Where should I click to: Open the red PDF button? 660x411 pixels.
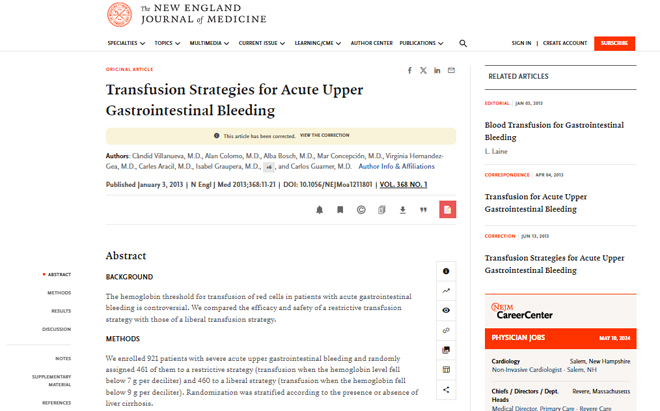coord(447,209)
